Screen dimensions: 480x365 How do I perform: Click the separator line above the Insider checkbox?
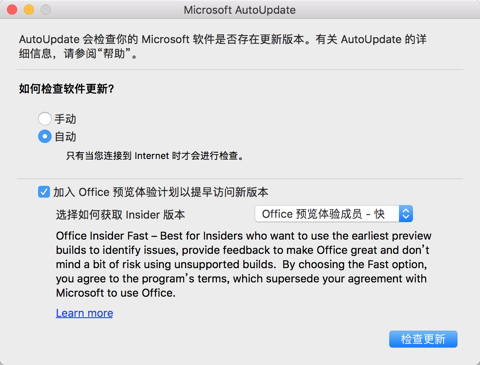pyautogui.click(x=240, y=178)
